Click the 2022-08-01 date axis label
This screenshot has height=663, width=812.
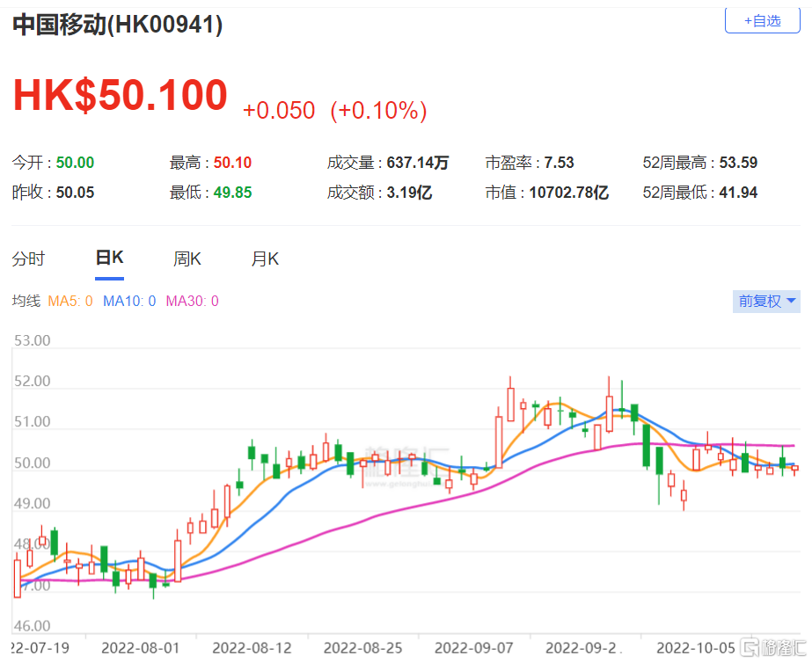[x=141, y=648]
